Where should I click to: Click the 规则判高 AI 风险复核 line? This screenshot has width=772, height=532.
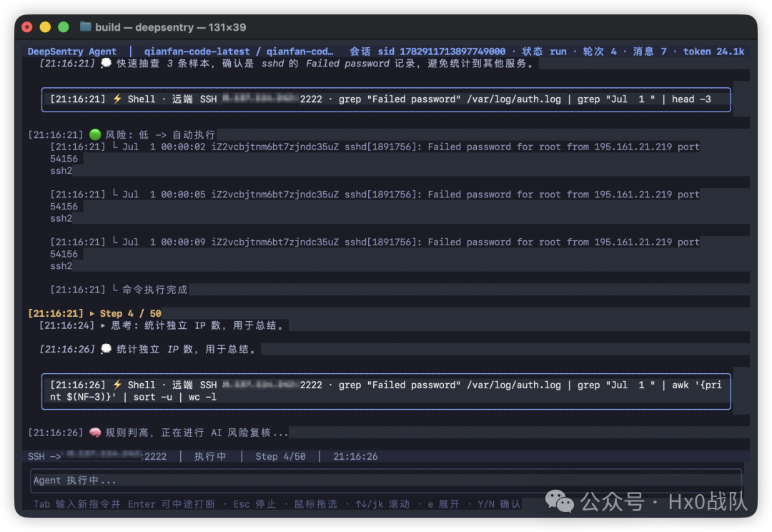158,433
